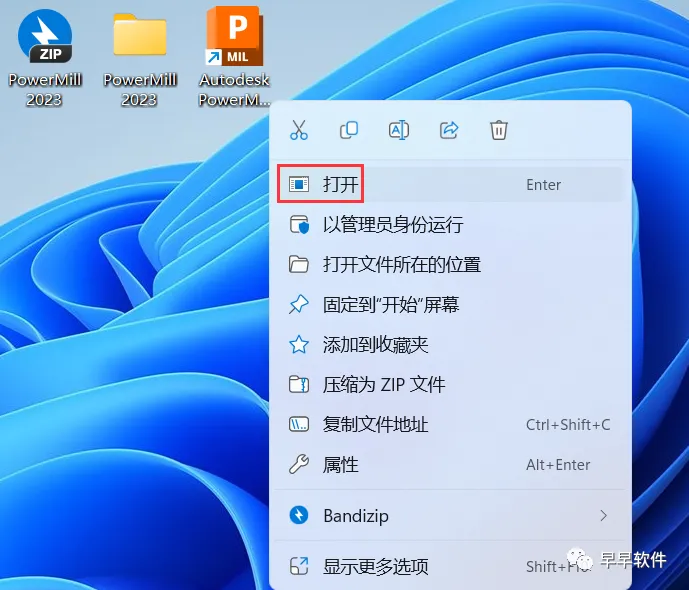Click the Share icon in context menu
Image resolution: width=689 pixels, height=590 pixels.
pos(449,130)
